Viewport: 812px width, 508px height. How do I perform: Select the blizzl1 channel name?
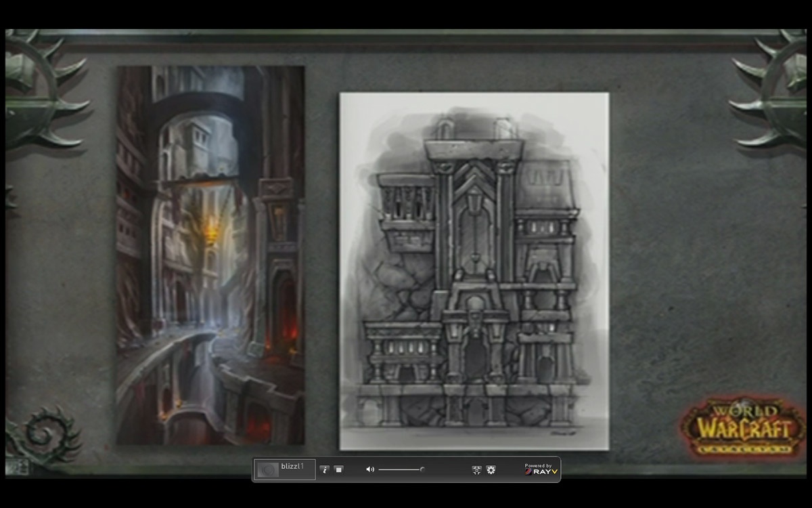292,466
